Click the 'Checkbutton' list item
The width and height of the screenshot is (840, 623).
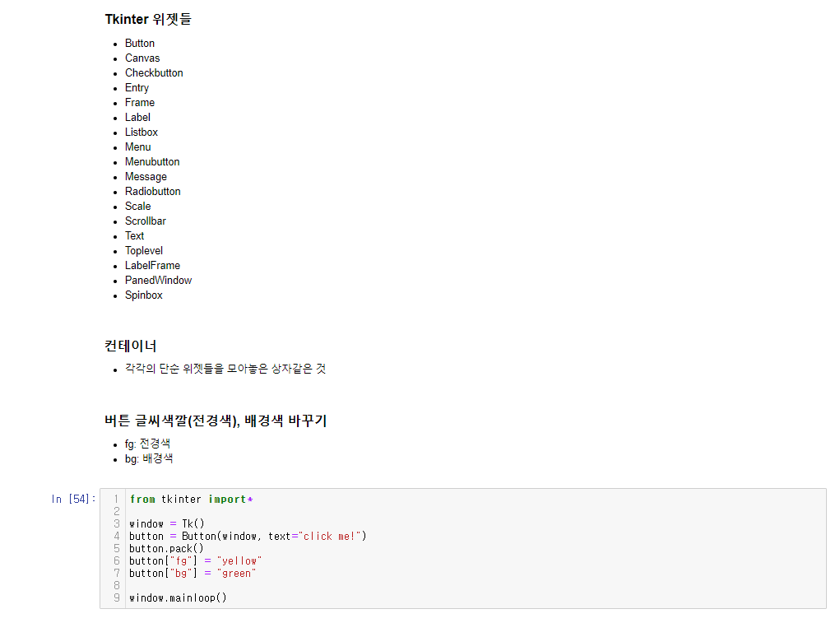tap(155, 73)
